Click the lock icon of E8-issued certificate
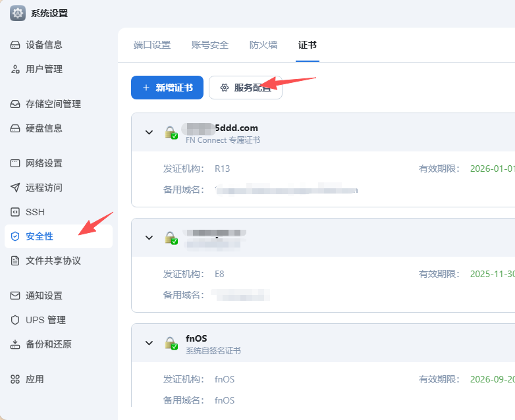Screen dimensions: 515x420 [x=171, y=238]
